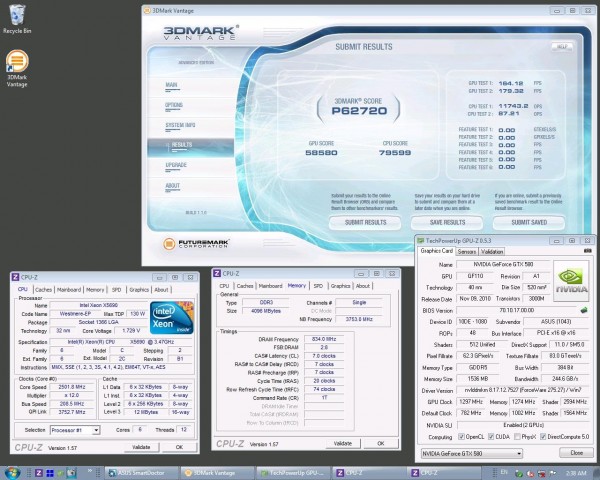Click the Driver Version field in GPU-Z
The width and height of the screenshot is (600, 480).
pos(523,390)
